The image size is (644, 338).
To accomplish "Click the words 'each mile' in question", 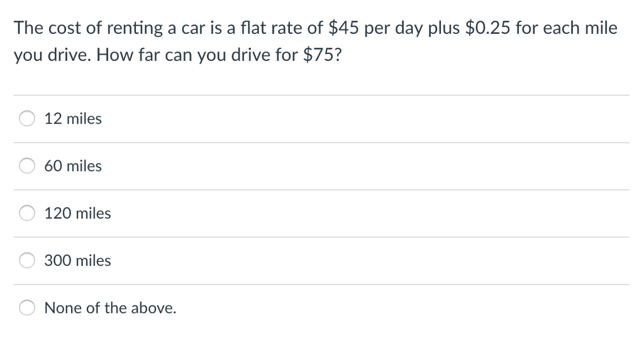I will (x=580, y=28).
